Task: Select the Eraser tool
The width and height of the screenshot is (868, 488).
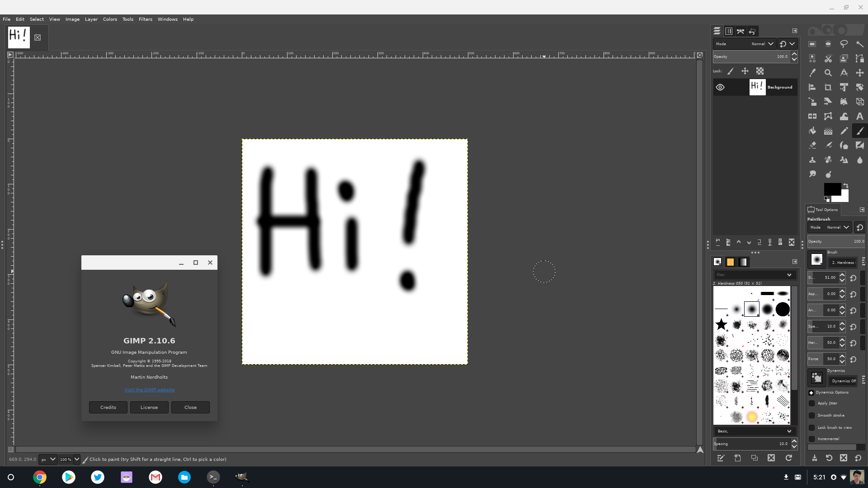Action: [x=812, y=145]
